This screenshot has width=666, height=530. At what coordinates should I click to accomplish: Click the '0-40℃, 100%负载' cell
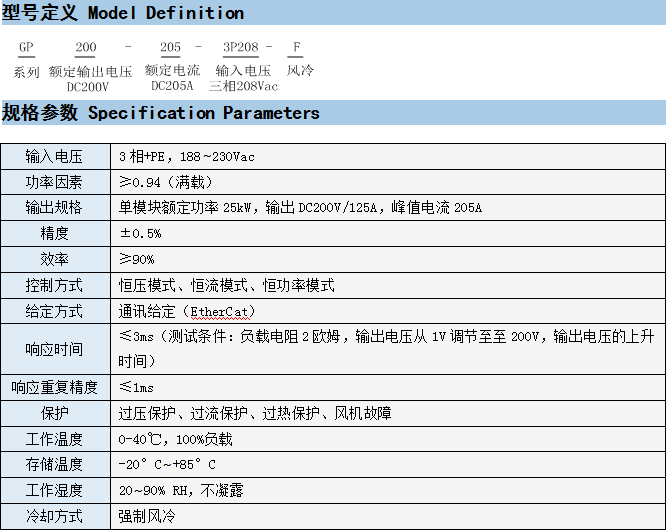click(x=388, y=439)
